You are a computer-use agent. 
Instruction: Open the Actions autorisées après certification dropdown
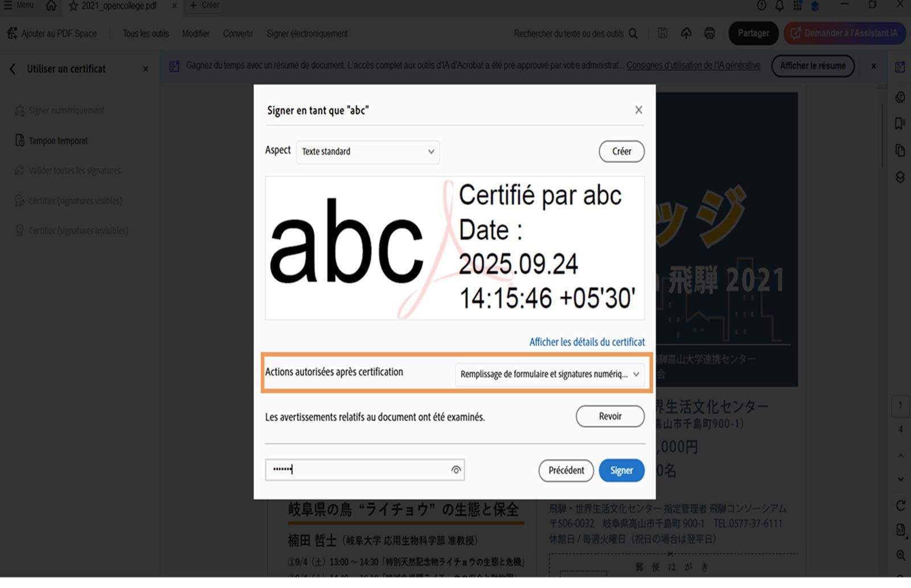tap(549, 375)
